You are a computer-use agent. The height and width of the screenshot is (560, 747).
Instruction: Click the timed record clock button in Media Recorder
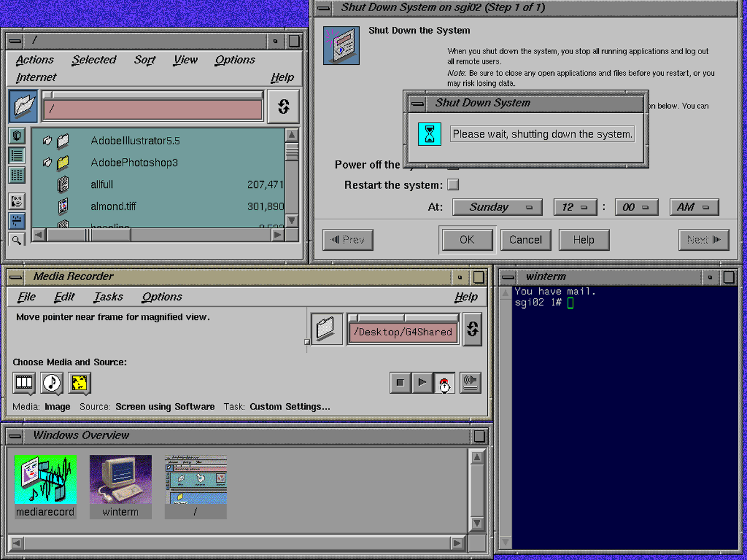[x=444, y=383]
